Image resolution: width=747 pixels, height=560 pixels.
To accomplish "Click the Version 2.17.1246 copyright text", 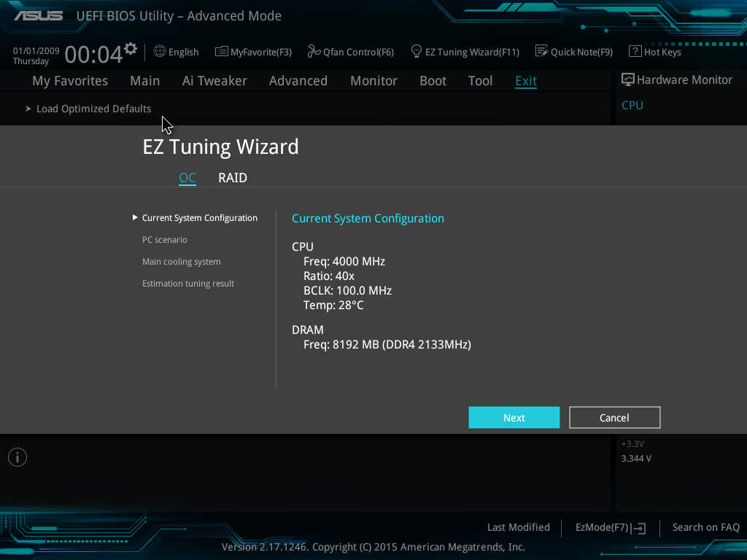I will coord(373,547).
